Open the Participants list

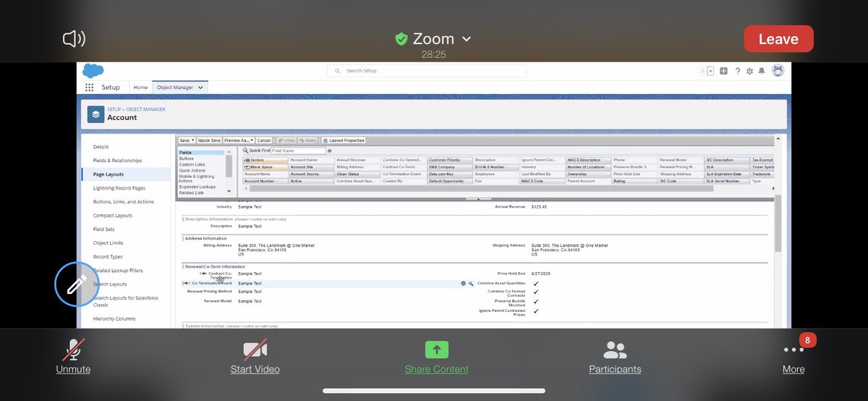615,357
